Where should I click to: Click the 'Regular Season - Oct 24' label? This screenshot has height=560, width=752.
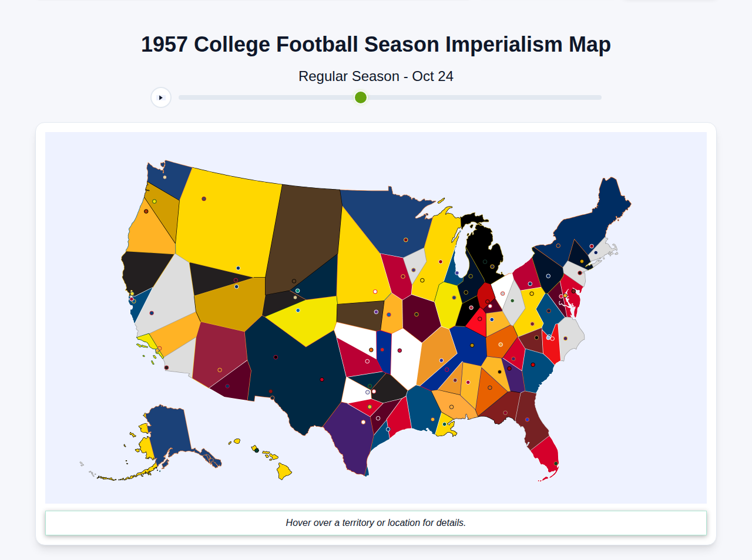[x=376, y=76]
